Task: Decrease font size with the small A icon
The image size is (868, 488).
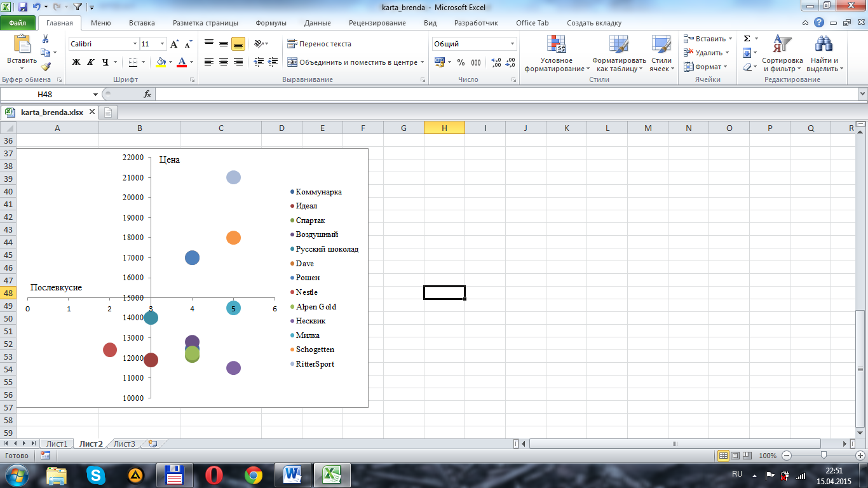Action: coord(188,44)
